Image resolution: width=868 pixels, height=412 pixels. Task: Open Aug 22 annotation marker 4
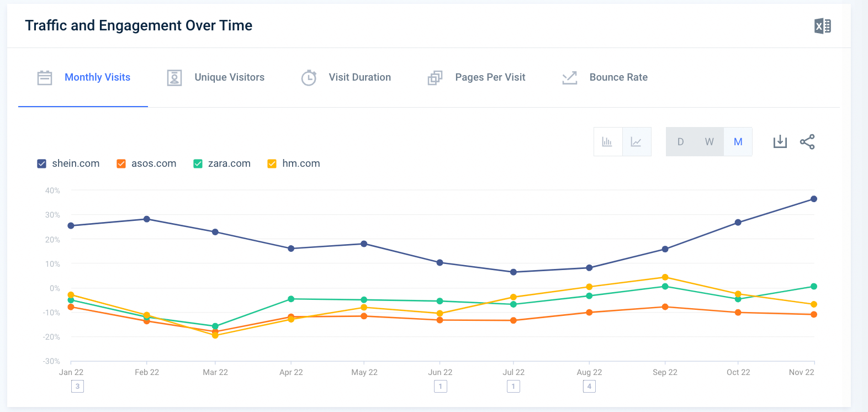coord(589,386)
